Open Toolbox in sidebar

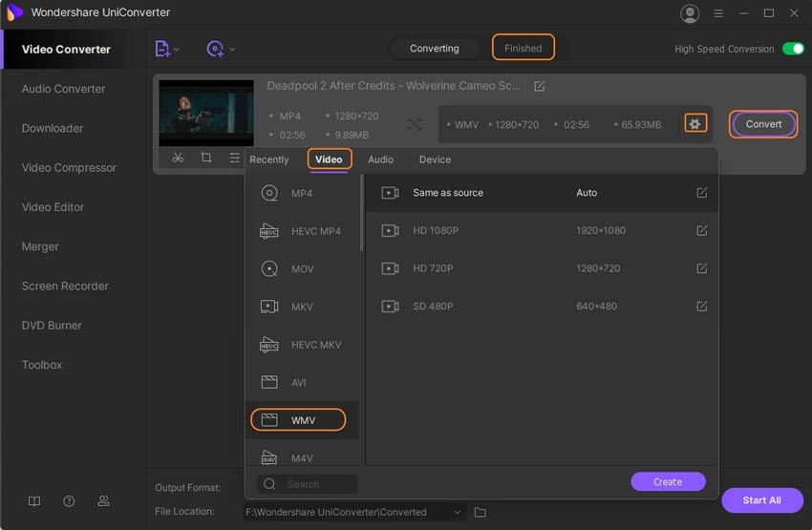(x=42, y=365)
